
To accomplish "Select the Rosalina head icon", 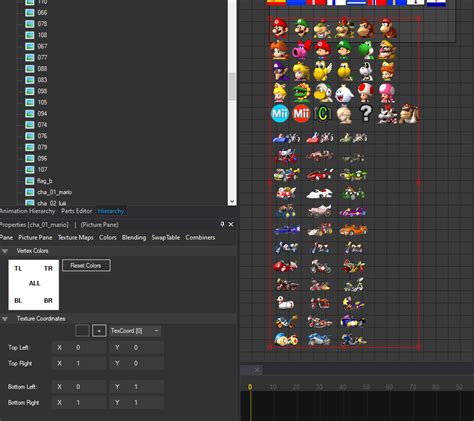I will (344, 114).
